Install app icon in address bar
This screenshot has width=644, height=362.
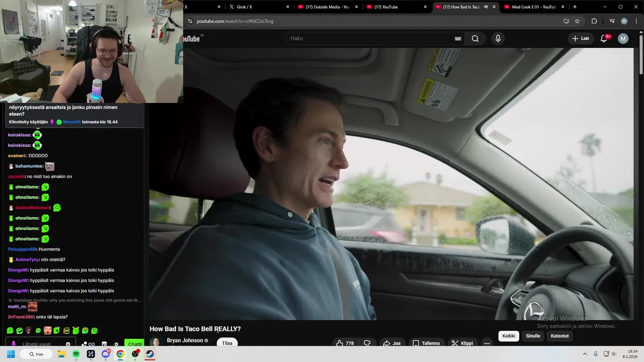click(x=566, y=21)
